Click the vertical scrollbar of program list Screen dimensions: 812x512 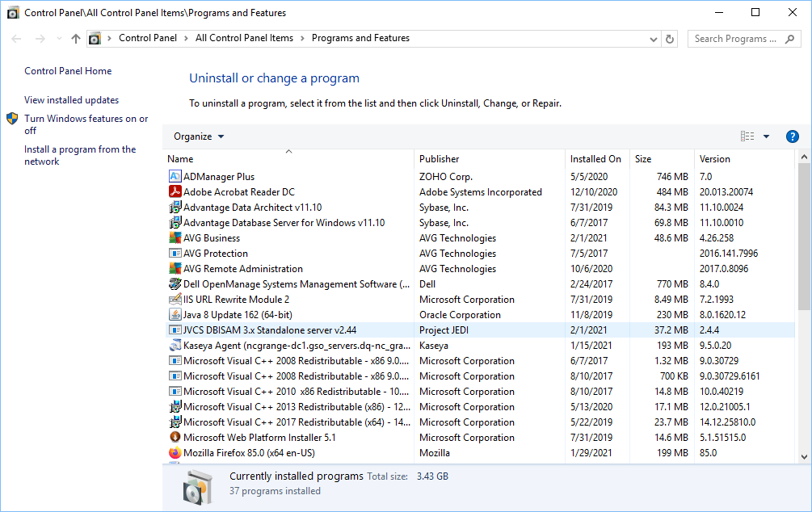(803, 236)
